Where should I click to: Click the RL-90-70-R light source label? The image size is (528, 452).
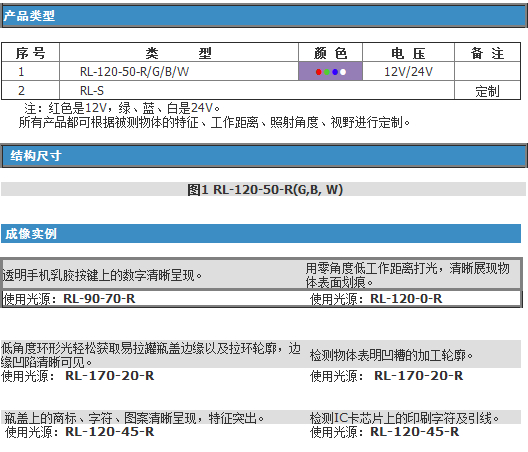(x=99, y=298)
